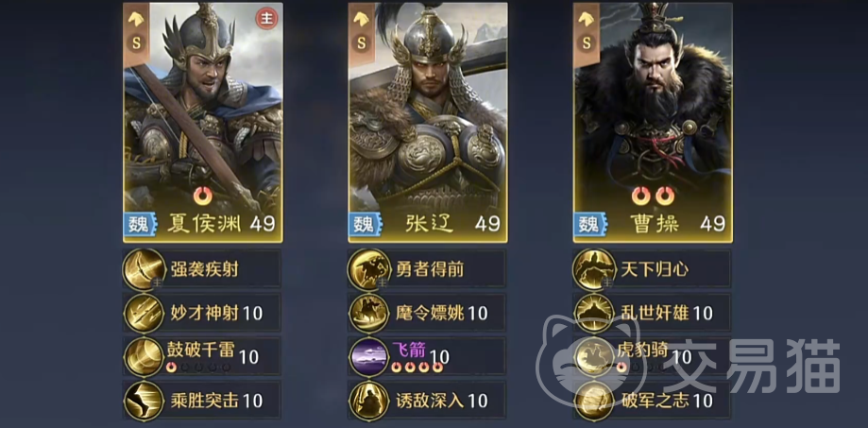Screen dimensions: 868x428
Task: Select the 麾令嫖姚 skill icon
Action: point(369,314)
